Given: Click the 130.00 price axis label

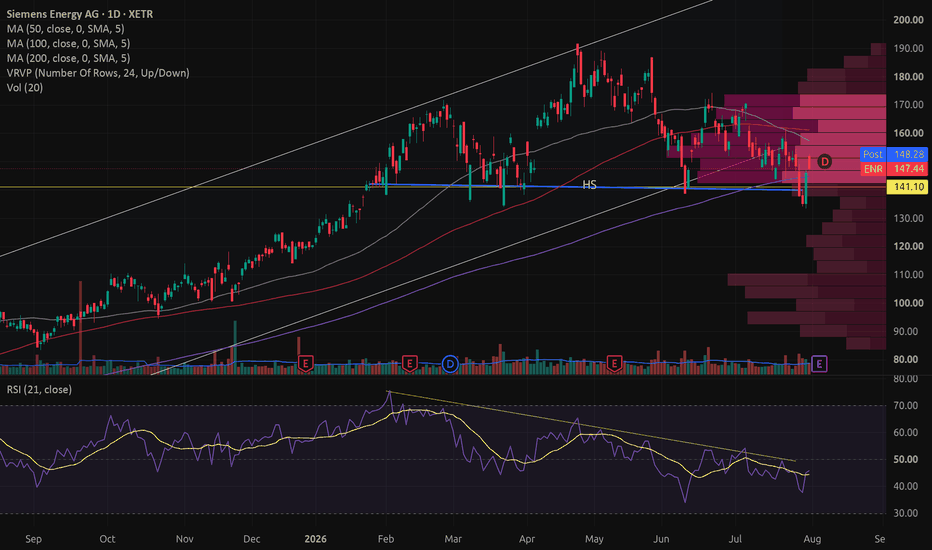Looking at the screenshot, I should [908, 218].
